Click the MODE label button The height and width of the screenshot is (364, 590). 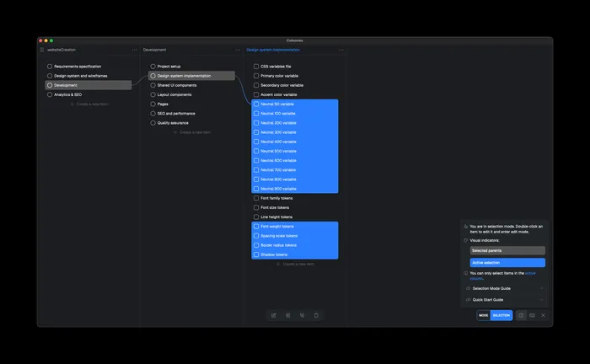point(484,315)
